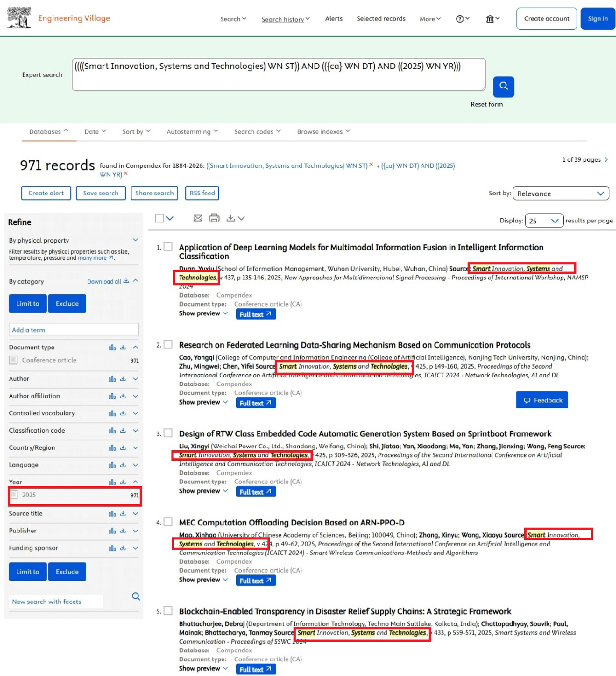Image resolution: width=616 pixels, height=676 pixels.
Task: Open the Feedback button
Action: pos(542,400)
